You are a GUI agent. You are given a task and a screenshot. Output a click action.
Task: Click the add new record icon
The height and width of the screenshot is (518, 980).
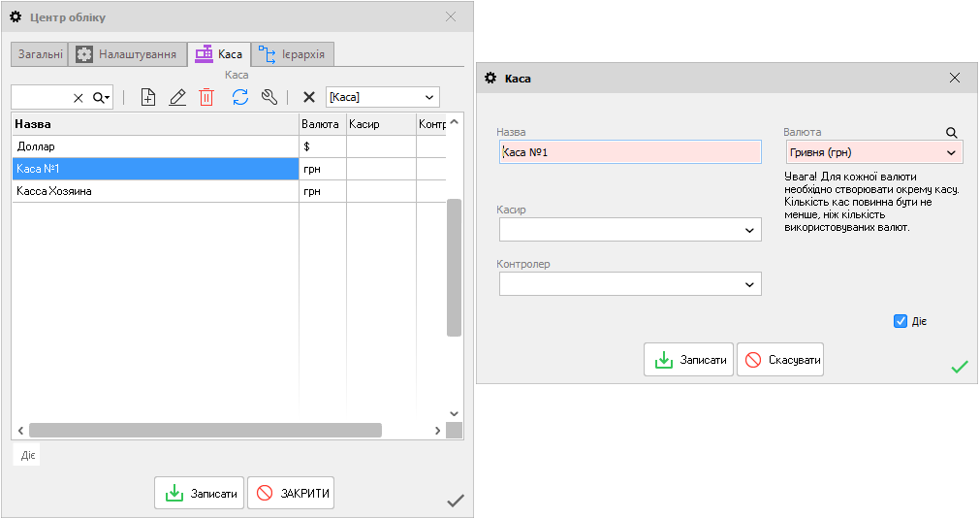click(x=148, y=97)
